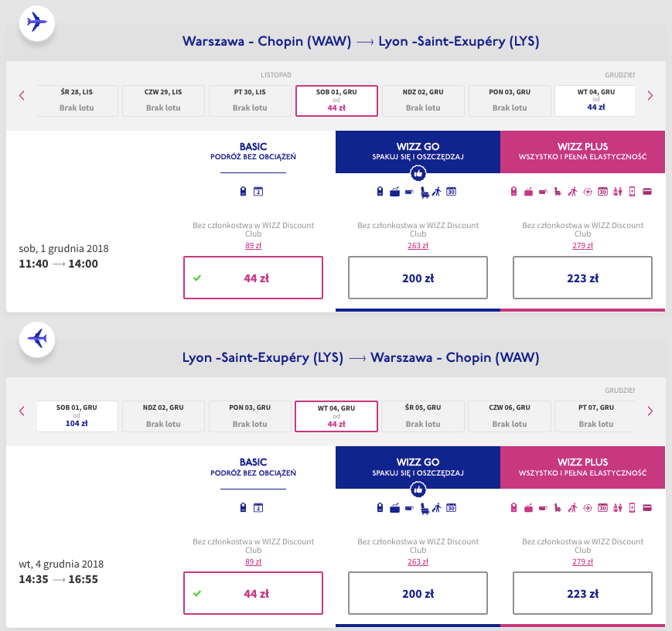The width and height of the screenshot is (672, 631).
Task: Click the thumbs-up icon under outbound WIZZ GO
Action: tap(418, 174)
